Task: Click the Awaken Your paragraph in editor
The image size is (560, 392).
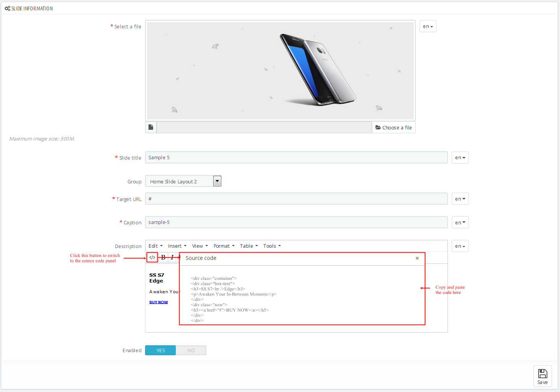Action: tap(164, 292)
